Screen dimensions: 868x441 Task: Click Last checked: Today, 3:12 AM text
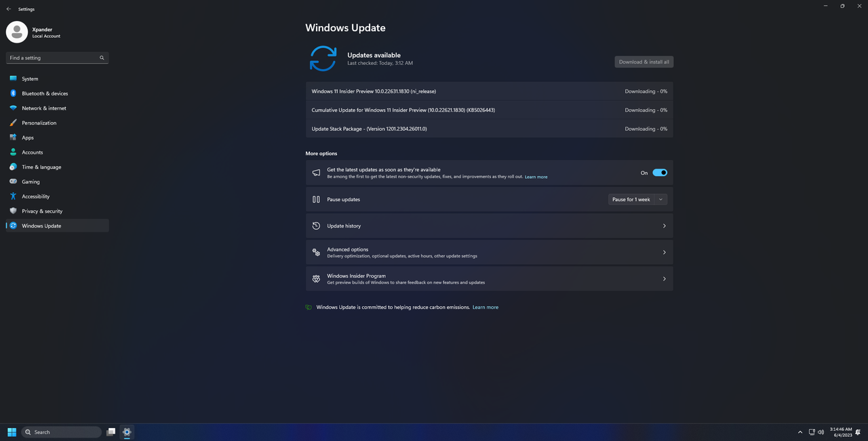point(380,63)
